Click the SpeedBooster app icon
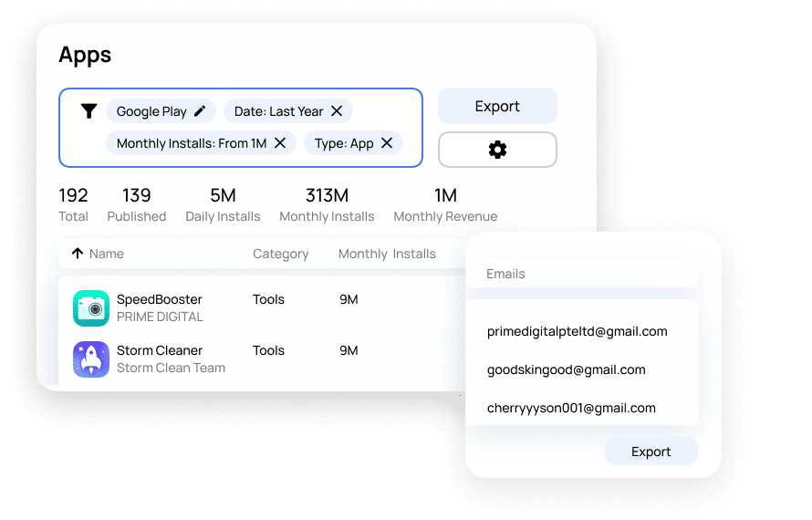Viewport: 812px width, 520px height. [x=91, y=308]
